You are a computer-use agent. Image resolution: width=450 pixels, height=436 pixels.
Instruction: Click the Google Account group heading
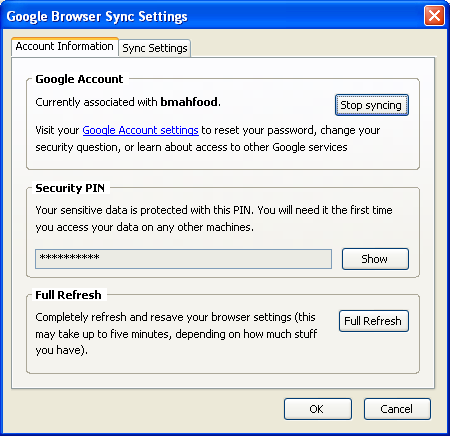click(79, 79)
